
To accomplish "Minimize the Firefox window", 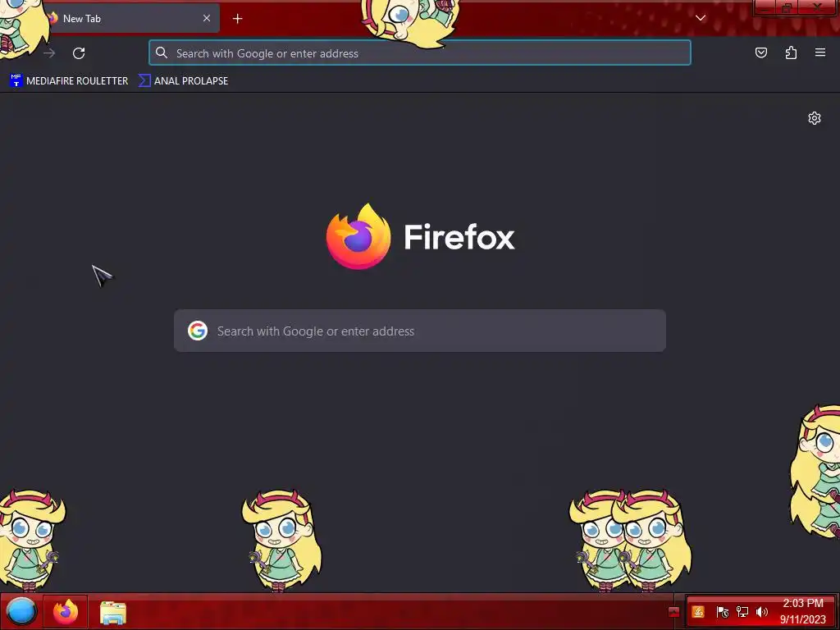I will 765,7.
